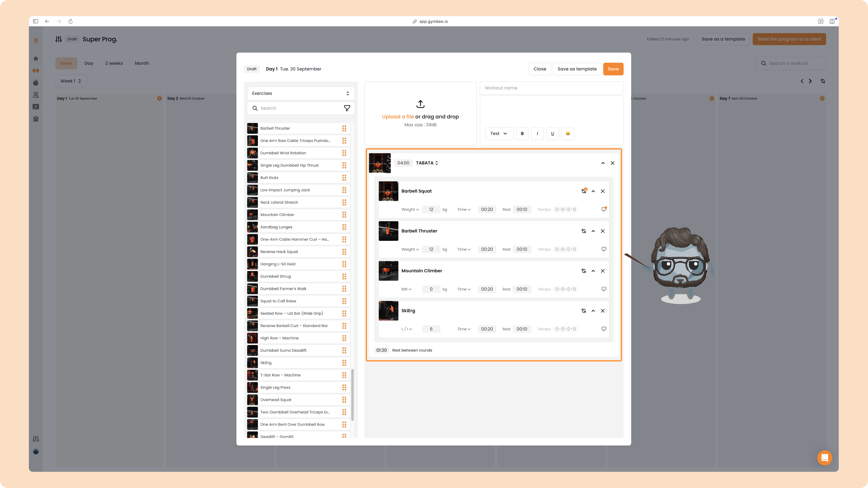This screenshot has height=488, width=868.
Task: Open BW dropdown for Mountain Climber
Action: (x=406, y=289)
